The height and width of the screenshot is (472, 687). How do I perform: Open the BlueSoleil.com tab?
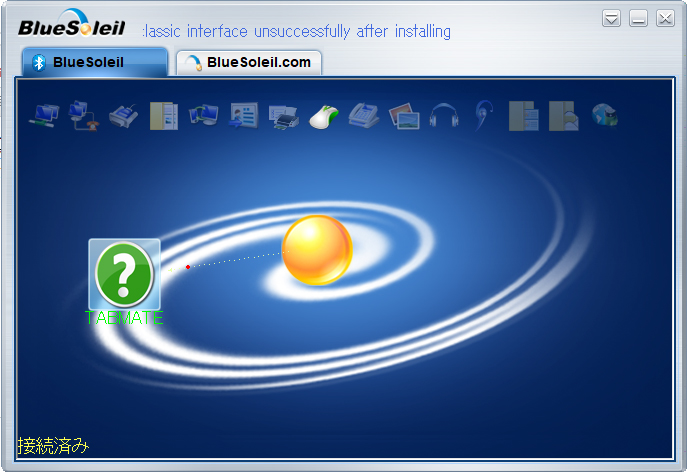[x=249, y=62]
